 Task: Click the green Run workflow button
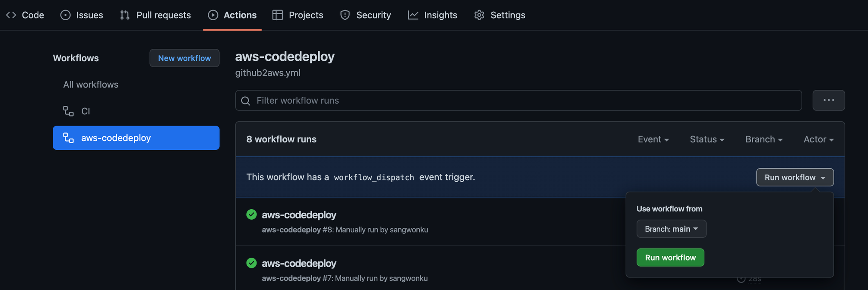click(x=670, y=257)
